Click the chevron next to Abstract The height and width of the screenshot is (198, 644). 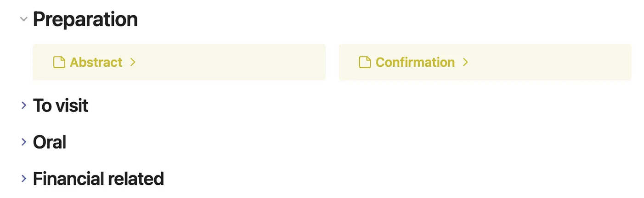click(133, 62)
